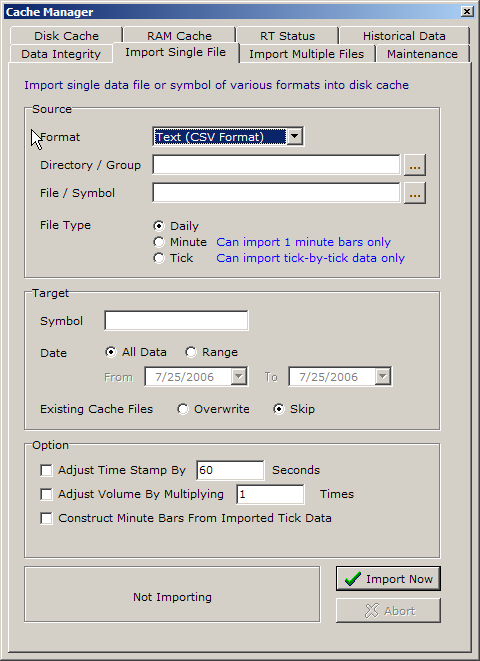Click the Directory / Group input field
Image resolution: width=480 pixels, height=661 pixels.
click(276, 165)
